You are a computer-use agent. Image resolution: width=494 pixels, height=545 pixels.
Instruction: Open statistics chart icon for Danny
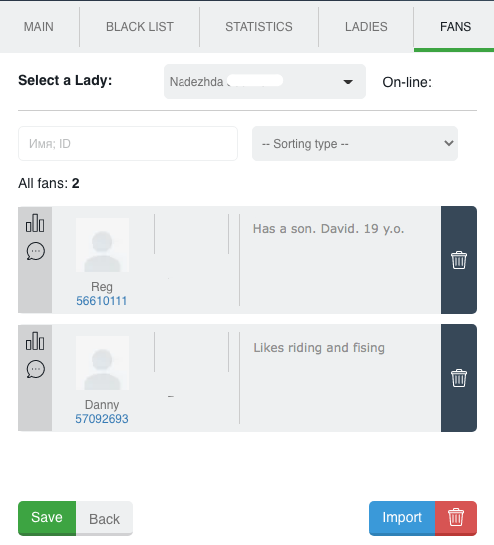coord(35,341)
